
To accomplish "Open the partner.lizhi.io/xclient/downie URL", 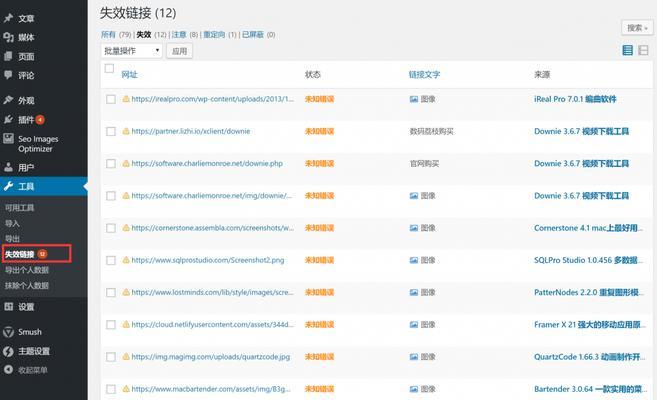I will tap(191, 131).
